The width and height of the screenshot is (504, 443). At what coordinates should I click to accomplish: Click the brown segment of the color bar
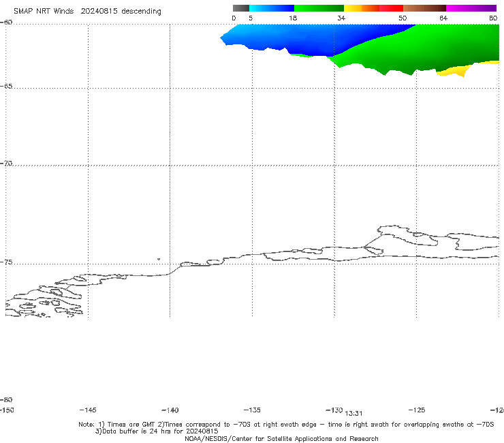[x=424, y=8]
